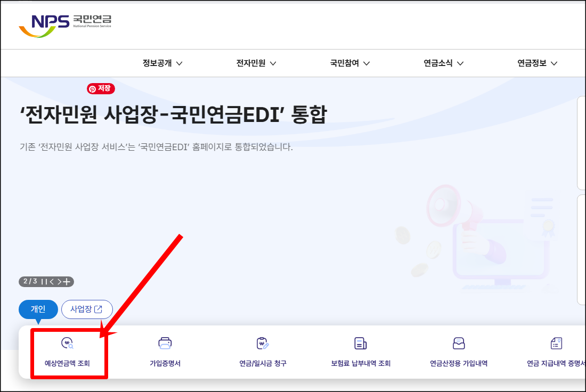
Task: Click the 연금/일시금 청구 clipboard icon
Action: click(263, 343)
